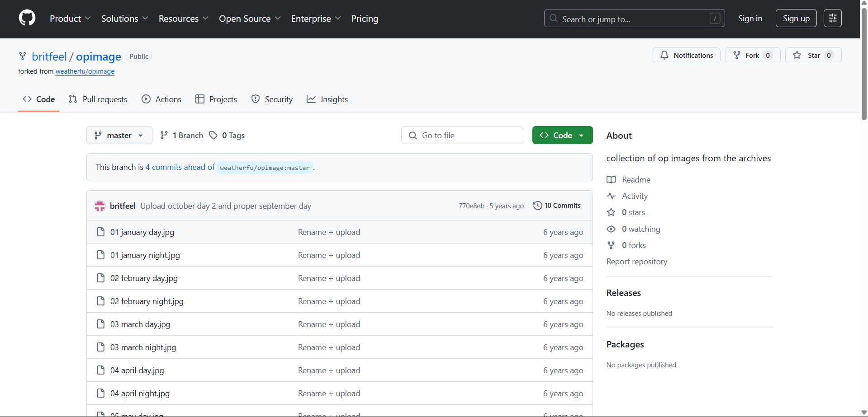868x417 pixels.
Task: Open the opimage repository name link
Action: (x=99, y=56)
